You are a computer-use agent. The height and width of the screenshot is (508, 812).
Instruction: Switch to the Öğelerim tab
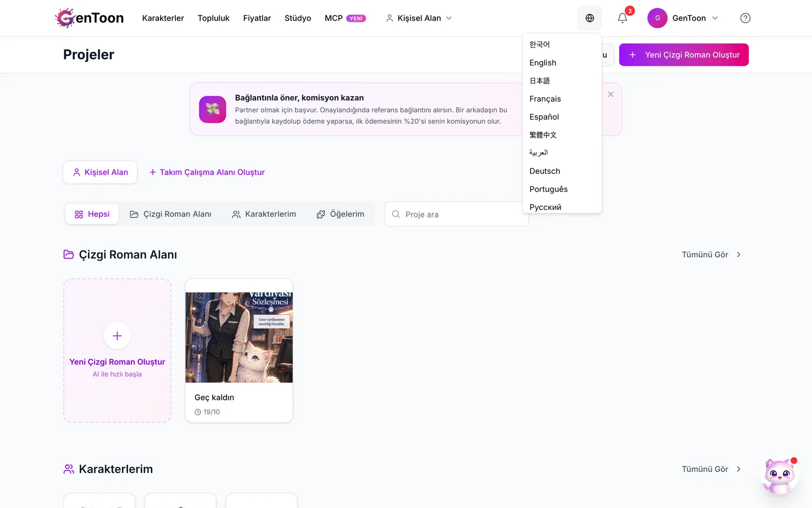coord(340,214)
